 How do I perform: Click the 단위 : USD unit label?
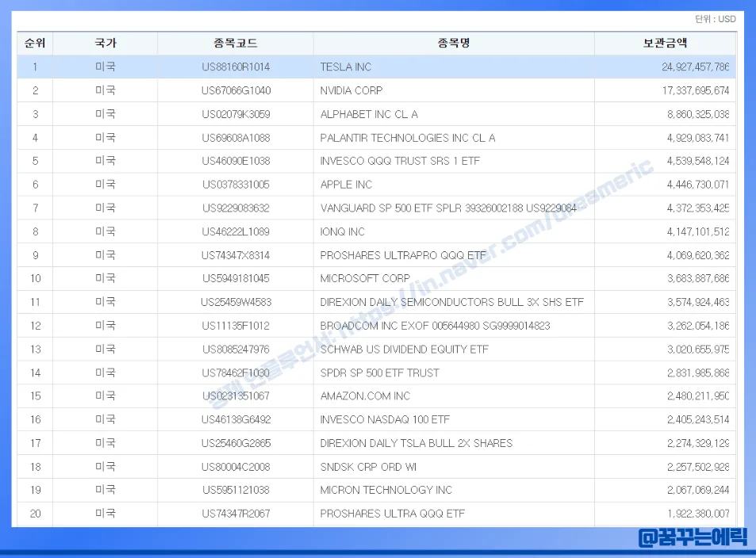[x=715, y=19]
